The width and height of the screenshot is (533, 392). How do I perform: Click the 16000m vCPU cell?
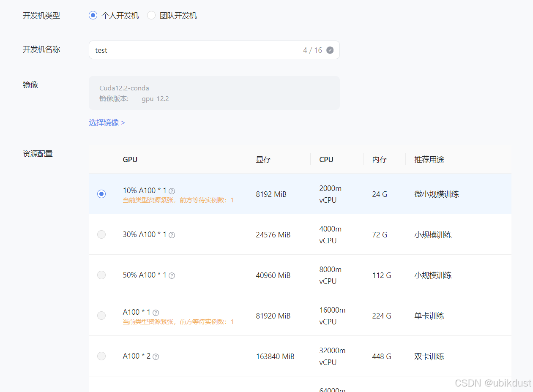[x=332, y=316]
